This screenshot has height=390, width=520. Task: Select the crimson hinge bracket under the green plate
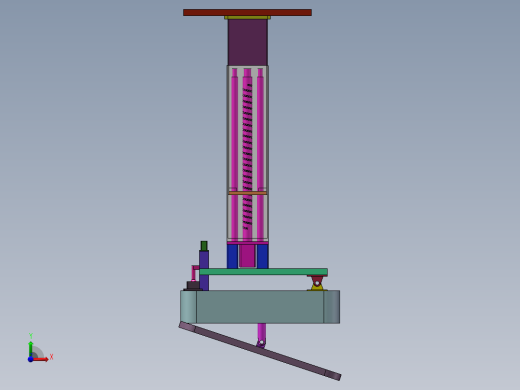pyautogui.click(x=317, y=280)
